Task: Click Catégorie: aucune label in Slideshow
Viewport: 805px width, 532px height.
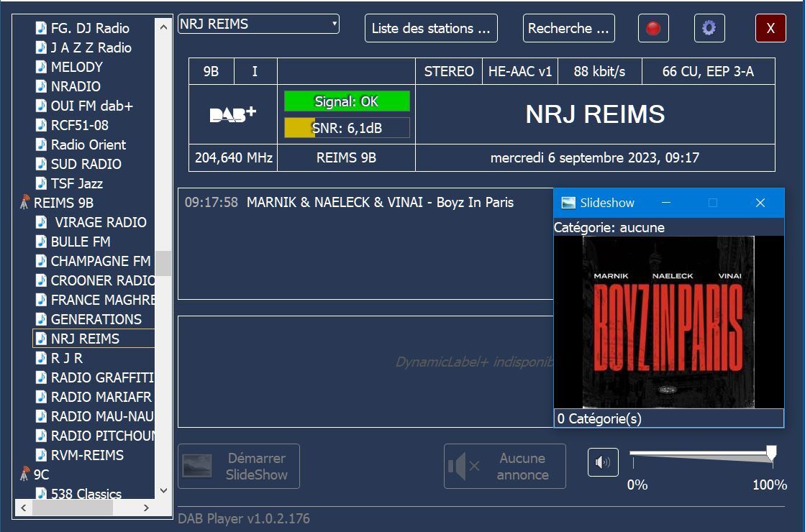Action: coord(609,227)
